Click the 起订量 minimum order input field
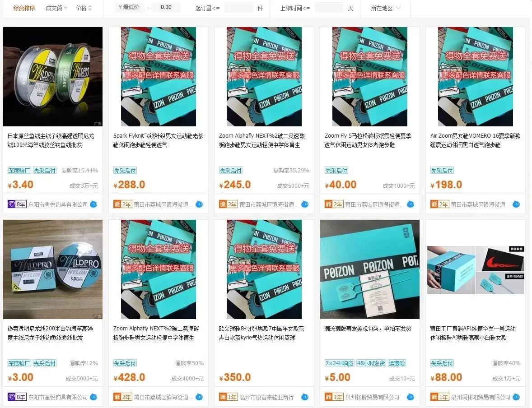The height and width of the screenshot is (408, 532). tap(239, 8)
